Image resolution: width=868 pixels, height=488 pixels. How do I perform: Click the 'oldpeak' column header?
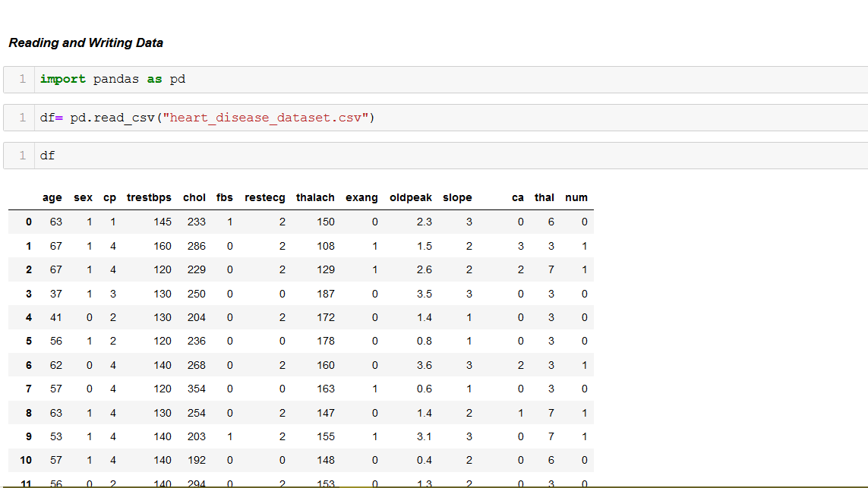pyautogui.click(x=411, y=197)
